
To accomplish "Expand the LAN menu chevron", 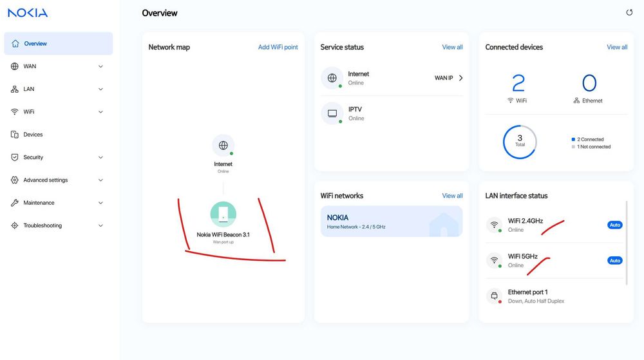I will click(100, 89).
